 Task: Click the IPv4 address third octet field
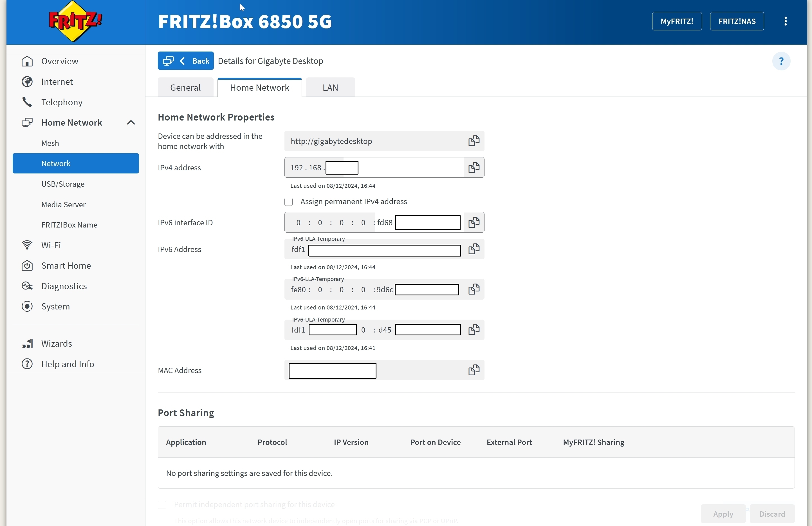tap(342, 168)
